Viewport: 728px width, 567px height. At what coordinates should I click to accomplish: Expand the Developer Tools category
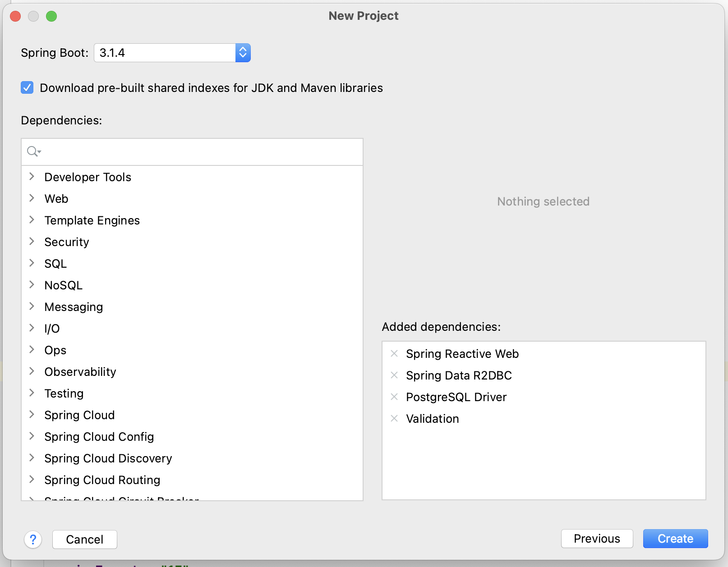[32, 177]
